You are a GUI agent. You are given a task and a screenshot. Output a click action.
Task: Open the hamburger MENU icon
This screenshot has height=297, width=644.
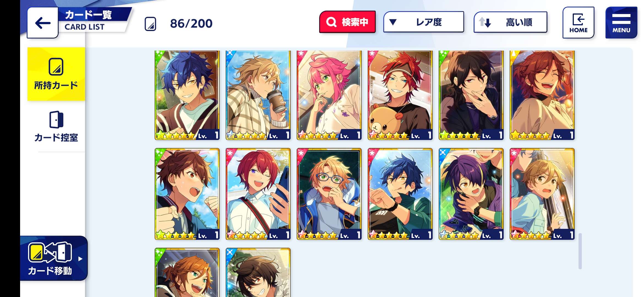[621, 23]
